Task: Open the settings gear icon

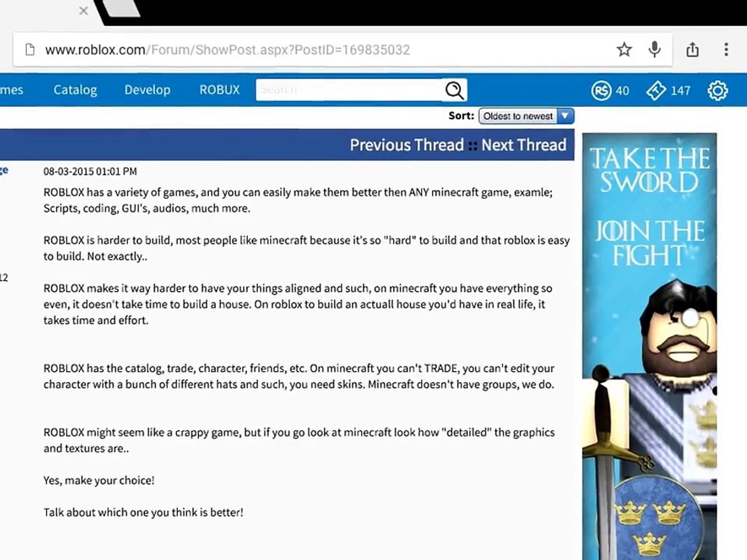Action: [717, 91]
